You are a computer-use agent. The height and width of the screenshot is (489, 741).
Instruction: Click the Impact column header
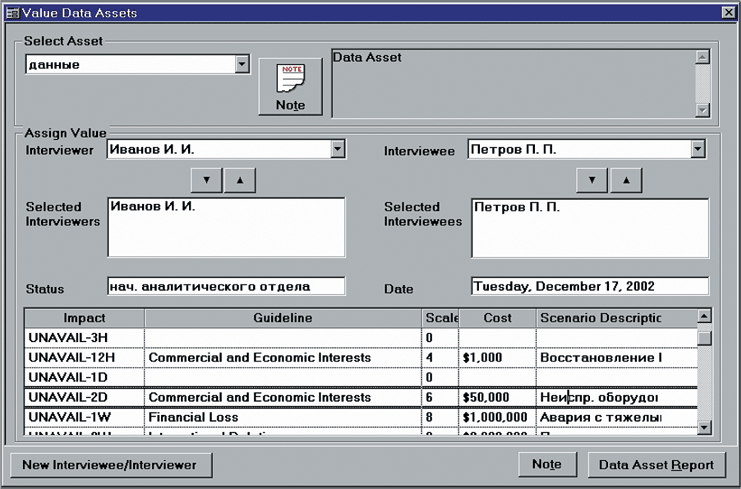click(x=84, y=318)
